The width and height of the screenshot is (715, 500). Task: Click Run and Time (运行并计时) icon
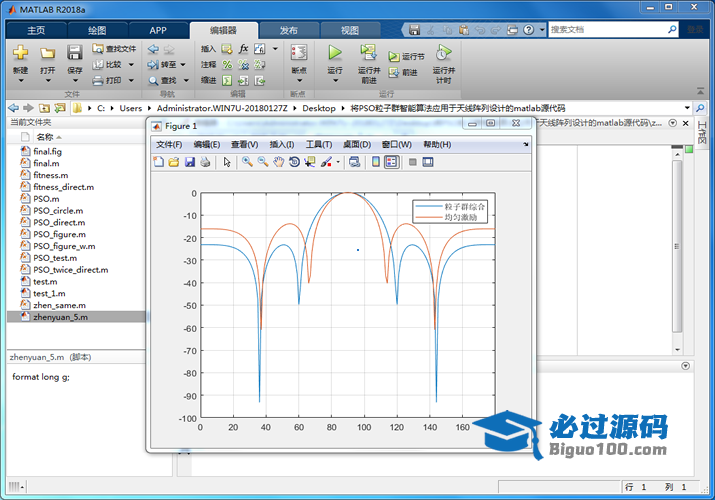click(443, 52)
